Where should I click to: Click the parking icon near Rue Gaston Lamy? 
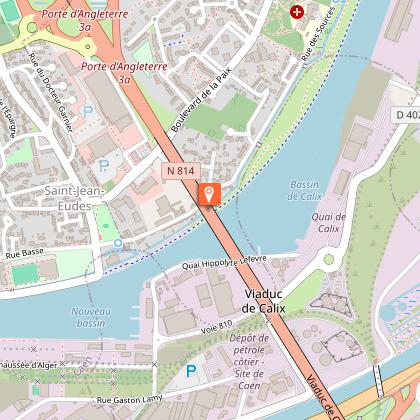[x=191, y=371]
